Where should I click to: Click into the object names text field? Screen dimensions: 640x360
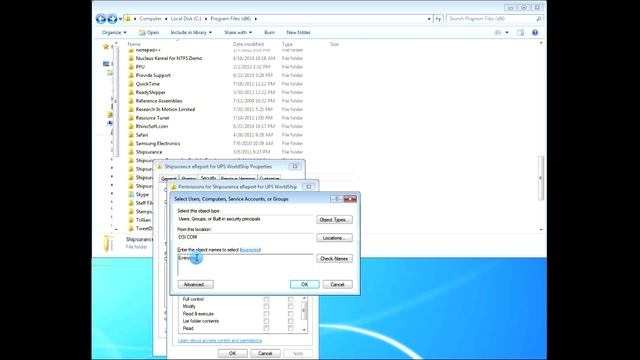coord(245,265)
